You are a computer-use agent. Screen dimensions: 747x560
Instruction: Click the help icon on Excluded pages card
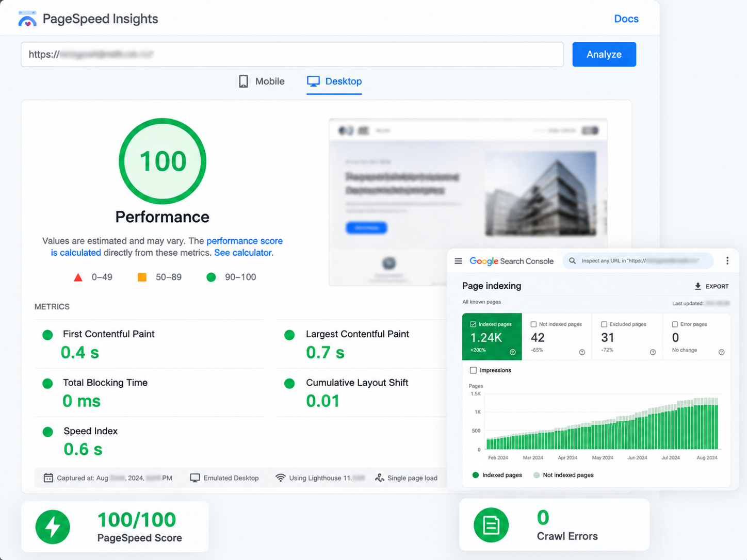[x=653, y=352]
